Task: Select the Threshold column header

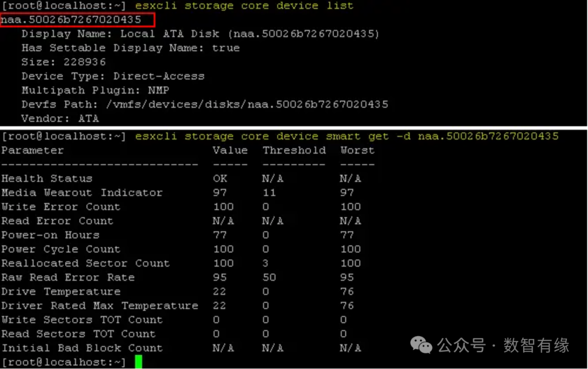Action: pos(294,150)
